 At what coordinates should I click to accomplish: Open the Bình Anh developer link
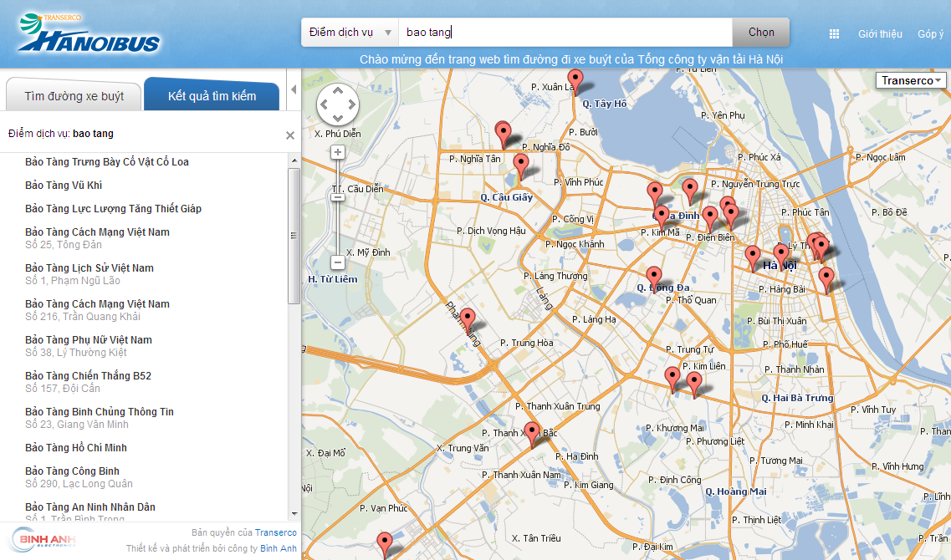279,548
